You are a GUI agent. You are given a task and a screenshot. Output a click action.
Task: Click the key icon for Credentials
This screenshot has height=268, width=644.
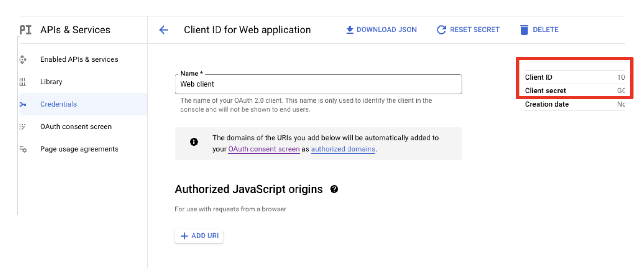pos(23,104)
